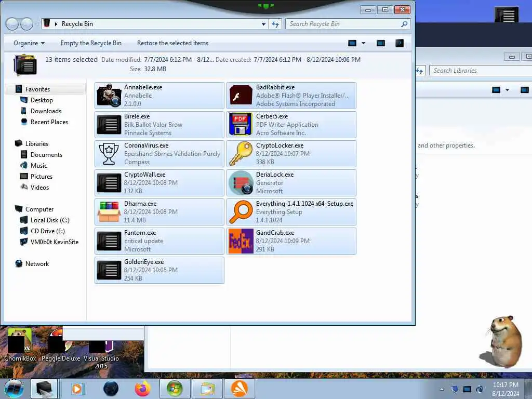
Task: Change view with the views button
Action: (x=353, y=43)
